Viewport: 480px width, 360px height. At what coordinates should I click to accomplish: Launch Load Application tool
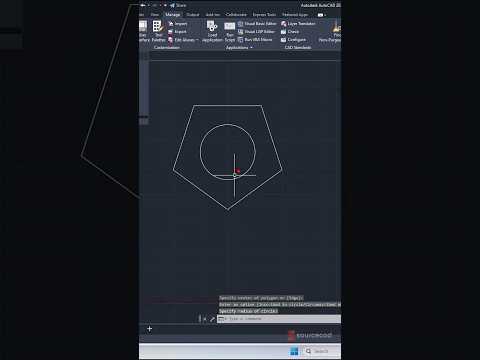click(x=212, y=31)
